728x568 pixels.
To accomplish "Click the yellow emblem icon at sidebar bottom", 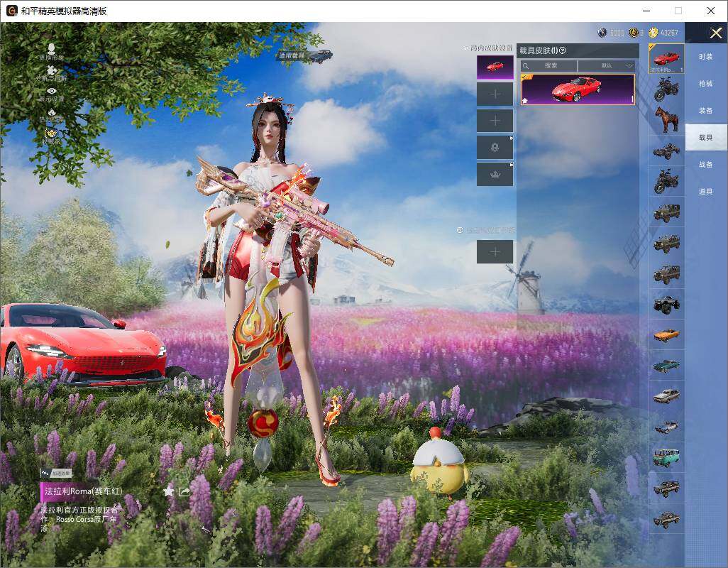I will click(53, 133).
